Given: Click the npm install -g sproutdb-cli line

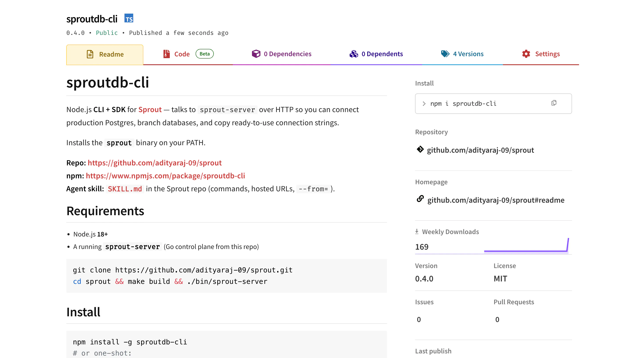Looking at the screenshot, I should tap(130, 342).
